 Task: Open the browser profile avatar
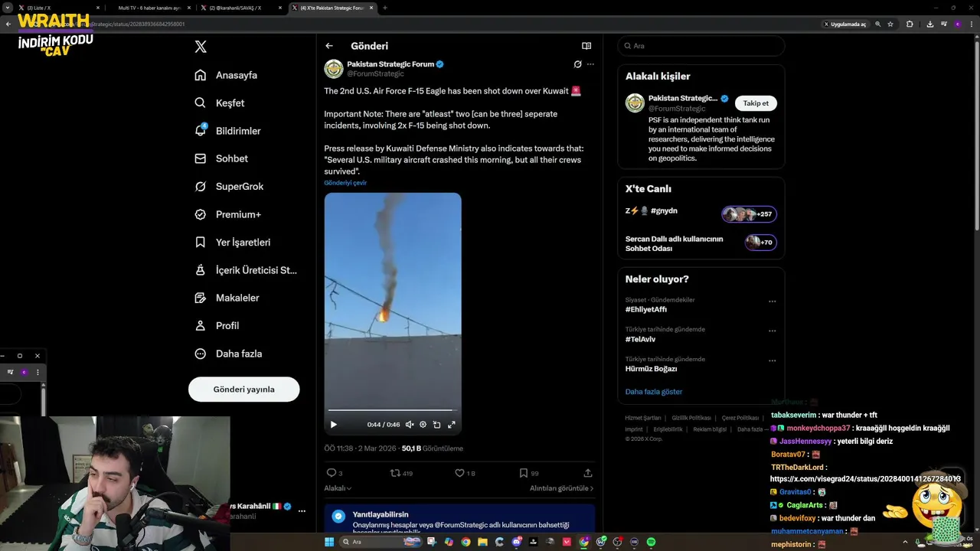pyautogui.click(x=957, y=24)
